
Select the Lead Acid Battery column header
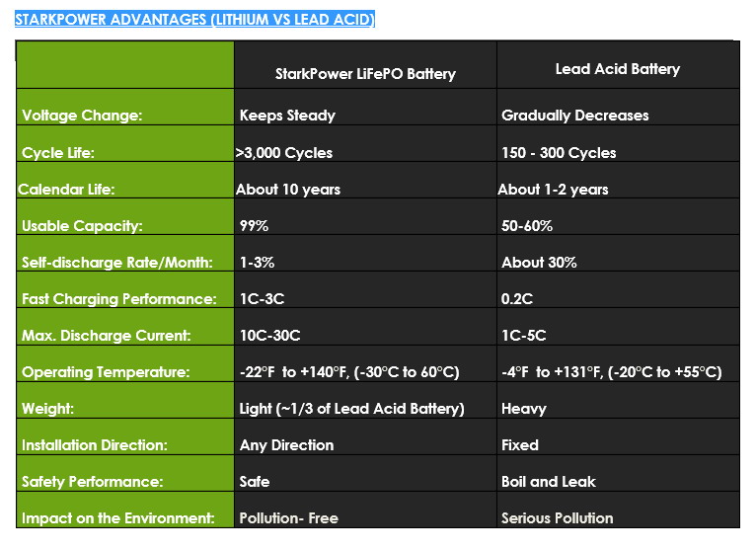pyautogui.click(x=617, y=69)
